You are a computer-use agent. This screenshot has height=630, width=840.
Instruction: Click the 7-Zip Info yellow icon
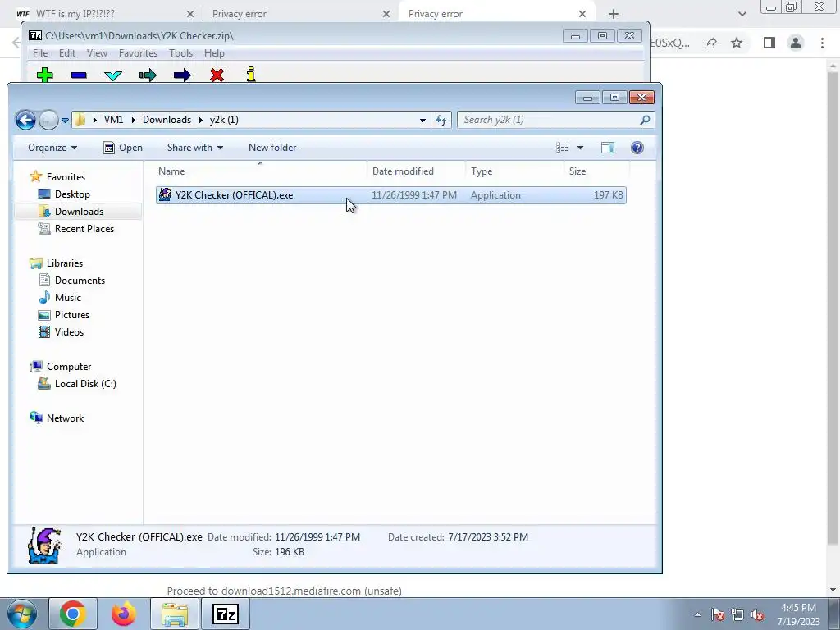pos(251,75)
